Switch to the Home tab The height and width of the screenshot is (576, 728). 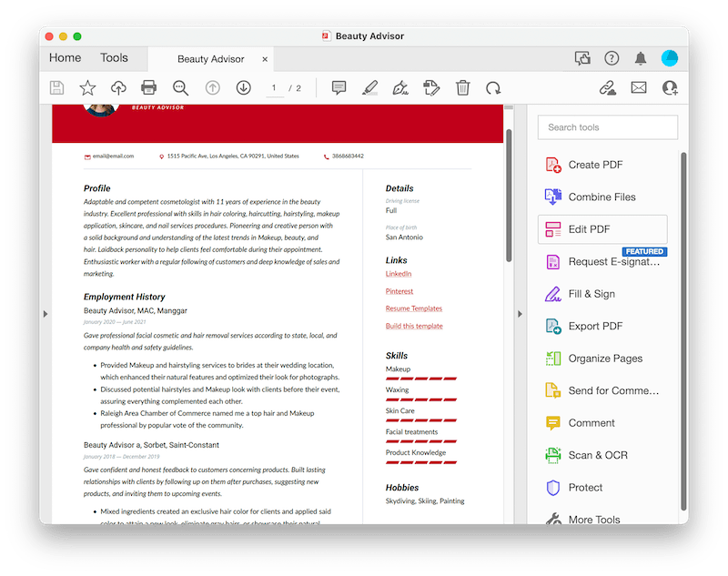[65, 57]
